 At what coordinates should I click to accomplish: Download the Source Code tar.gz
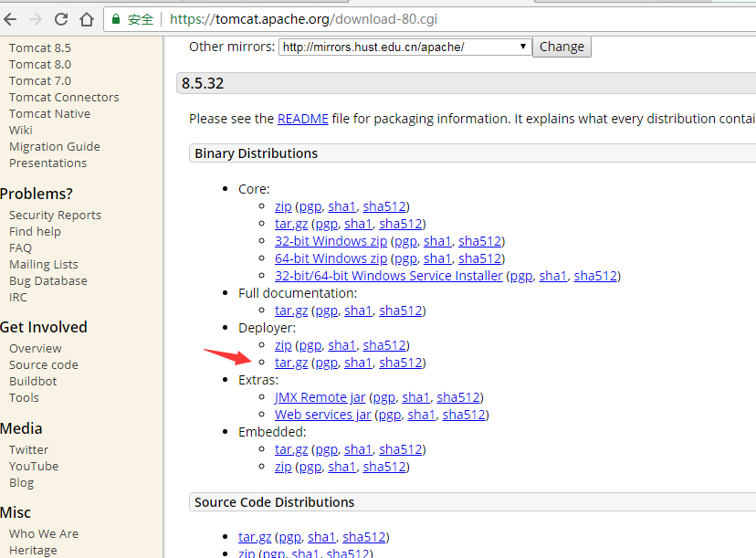(255, 537)
